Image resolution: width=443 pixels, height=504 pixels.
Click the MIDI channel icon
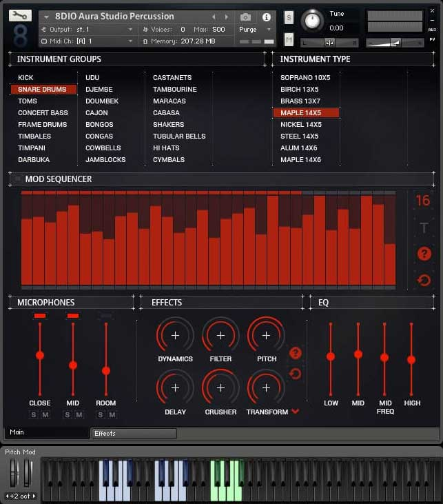click(x=44, y=41)
